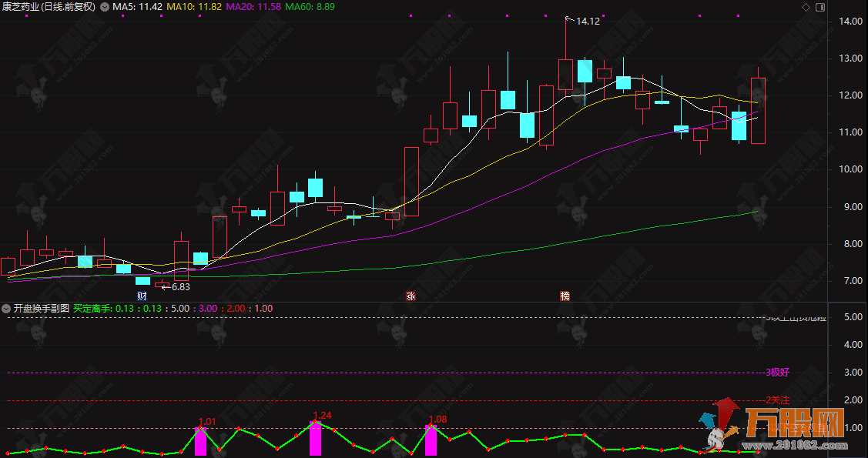Click the diamond icon at chart top-right
This screenshot has height=458, width=868.
[x=806, y=7]
